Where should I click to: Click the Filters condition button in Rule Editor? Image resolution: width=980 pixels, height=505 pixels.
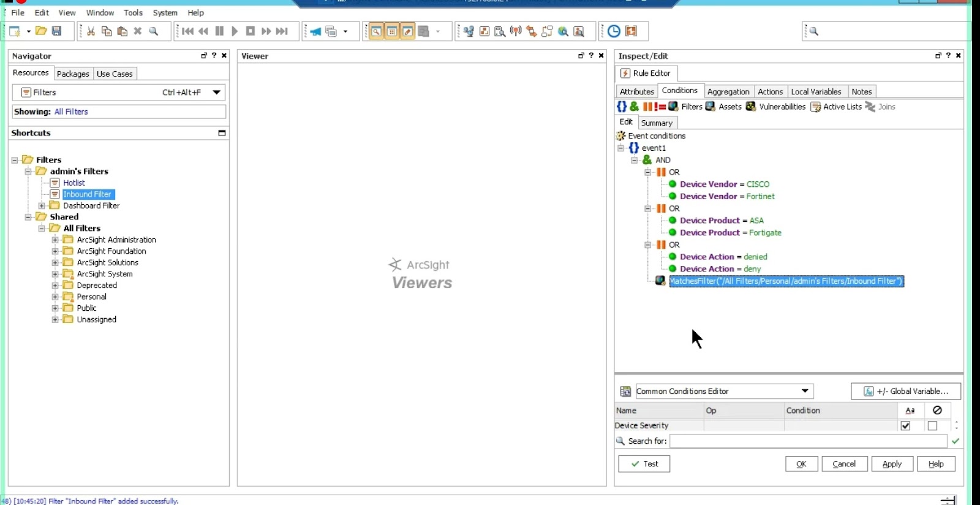tap(685, 107)
